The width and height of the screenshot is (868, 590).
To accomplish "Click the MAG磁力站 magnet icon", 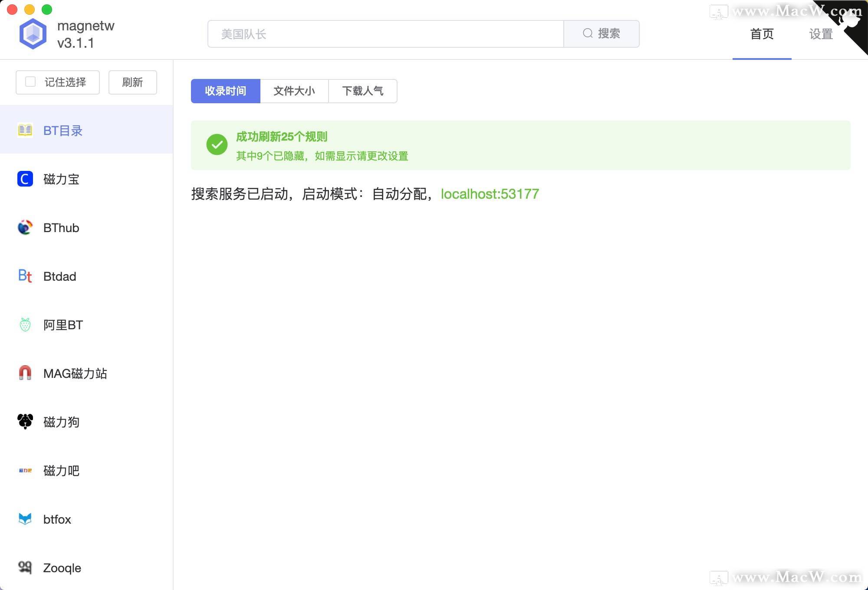I will pos(25,373).
